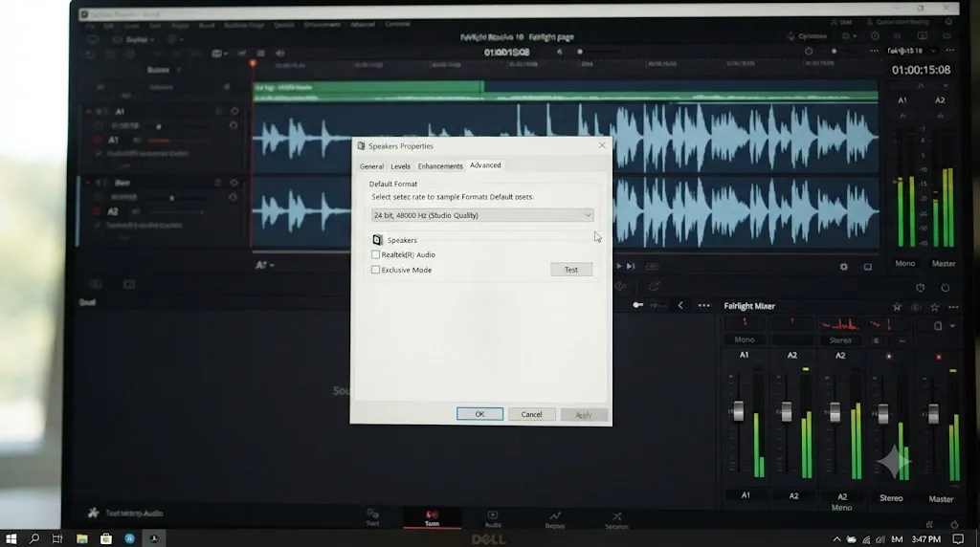Open the view options dropdown in the toolbar
Screen dimensions: 980x547
(219, 54)
